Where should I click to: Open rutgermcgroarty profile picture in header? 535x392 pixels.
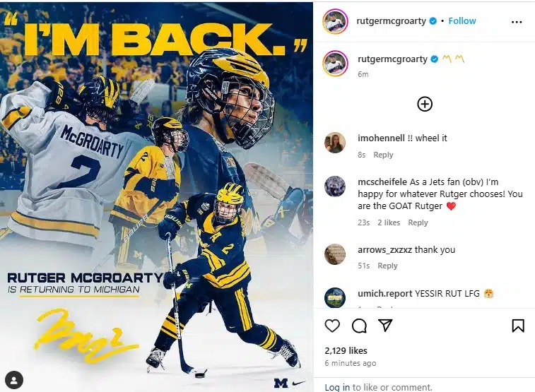point(336,21)
